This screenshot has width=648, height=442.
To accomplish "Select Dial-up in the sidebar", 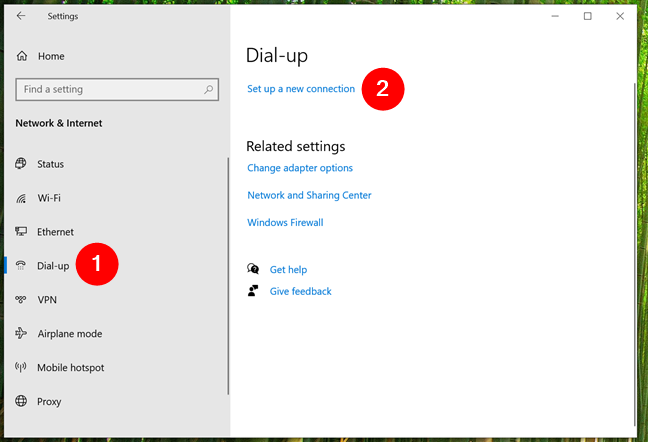I will tap(53, 266).
